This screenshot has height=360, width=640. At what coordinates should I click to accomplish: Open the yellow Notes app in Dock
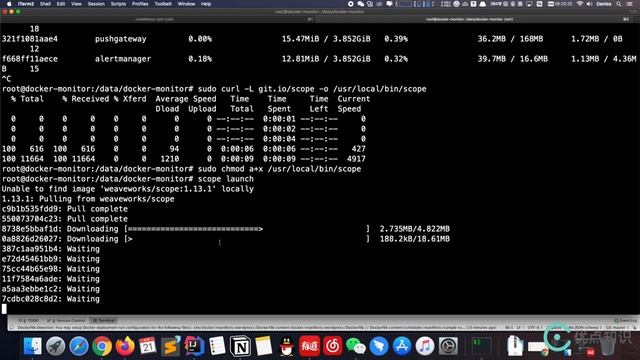click(x=264, y=346)
